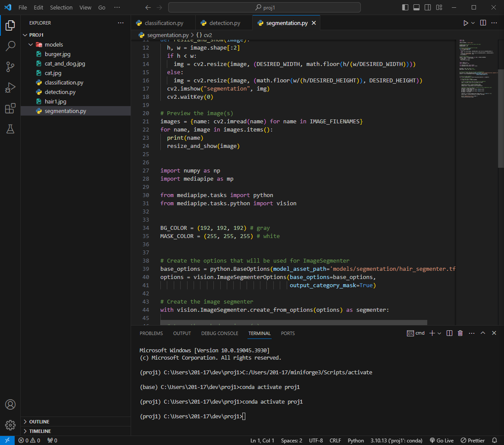
Task: Go forward with the navigation arrow
Action: [x=159, y=7]
